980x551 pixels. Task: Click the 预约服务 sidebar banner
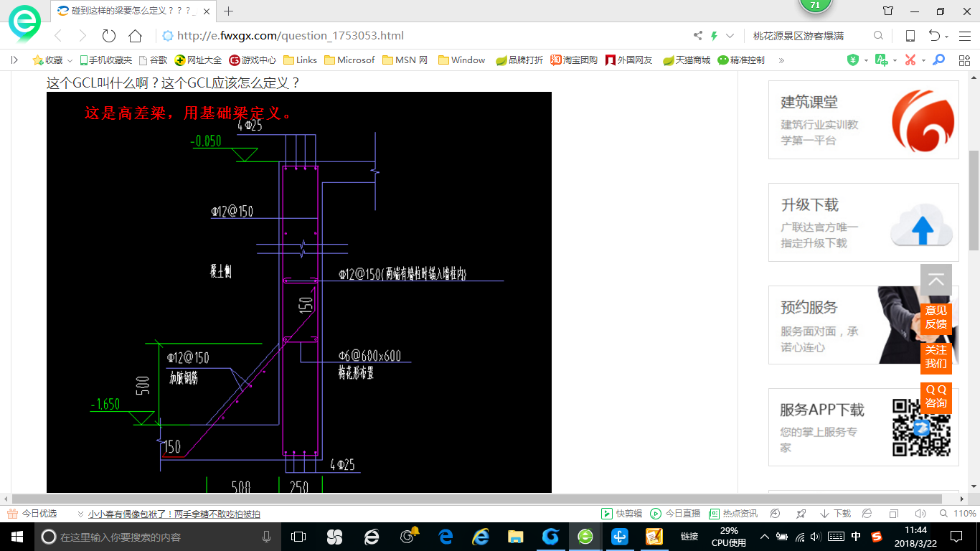click(864, 325)
